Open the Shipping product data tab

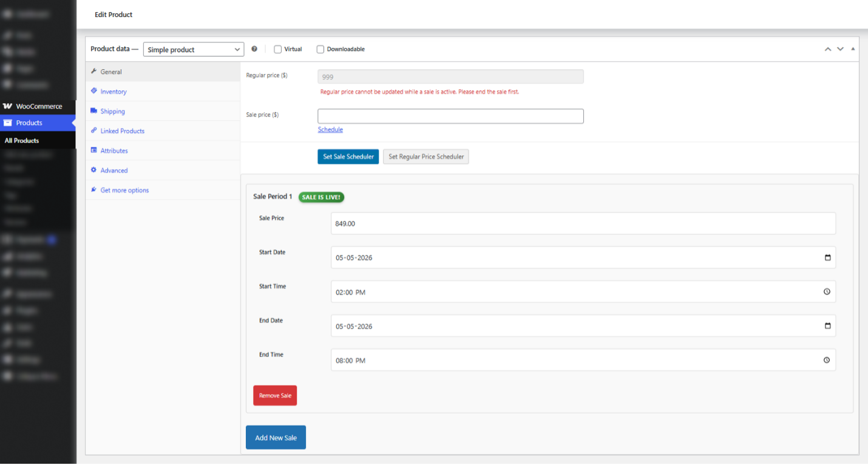(x=163, y=111)
